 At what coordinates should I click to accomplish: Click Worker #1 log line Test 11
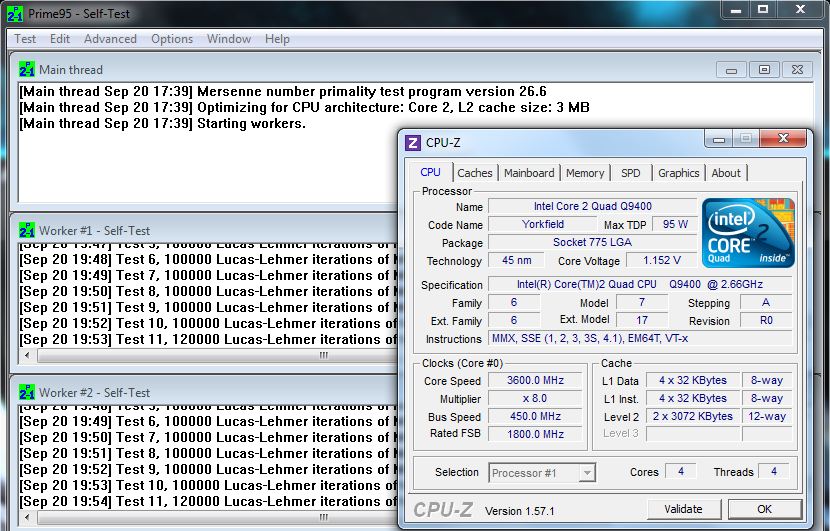(x=208, y=339)
